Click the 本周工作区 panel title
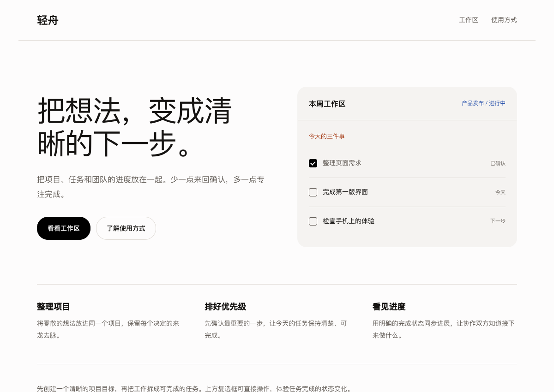Image resolution: width=554 pixels, height=392 pixels. point(327,104)
